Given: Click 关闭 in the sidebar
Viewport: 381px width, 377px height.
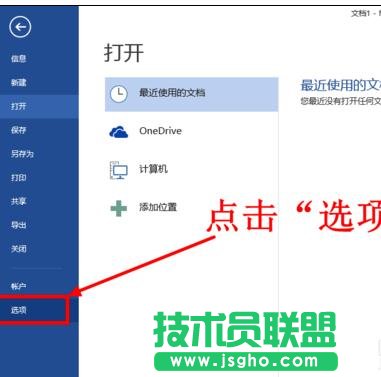Looking at the screenshot, I should point(19,249).
